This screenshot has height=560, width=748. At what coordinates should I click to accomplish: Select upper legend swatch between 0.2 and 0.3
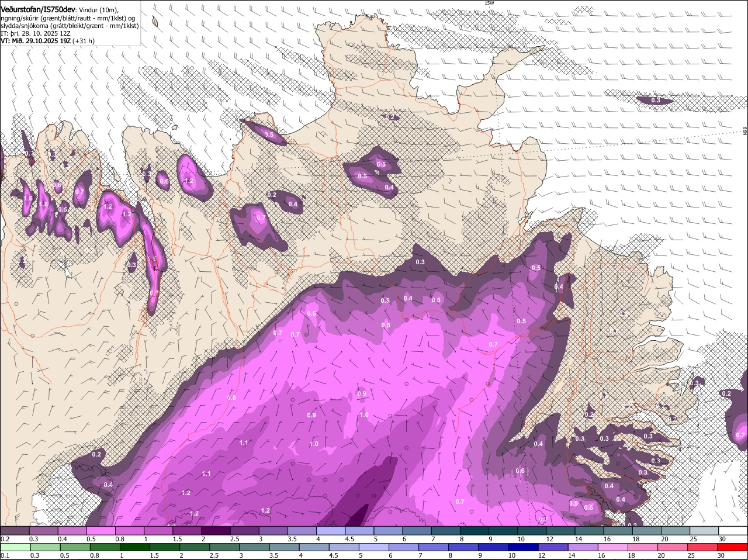pos(15,531)
